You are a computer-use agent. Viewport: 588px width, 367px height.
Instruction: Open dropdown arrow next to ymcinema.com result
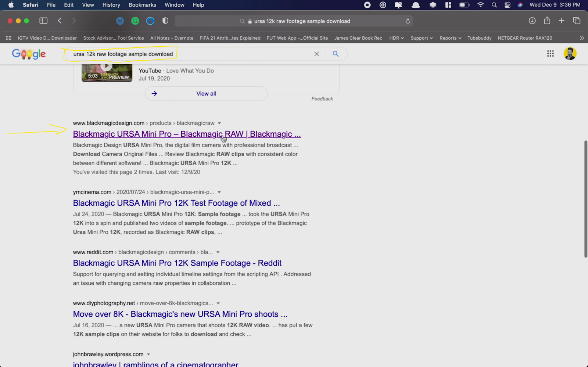219,192
